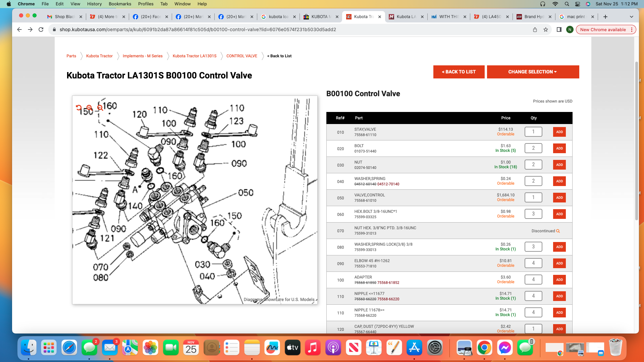Open Control Center in the menu bar
644x362 pixels.
tap(578, 4)
